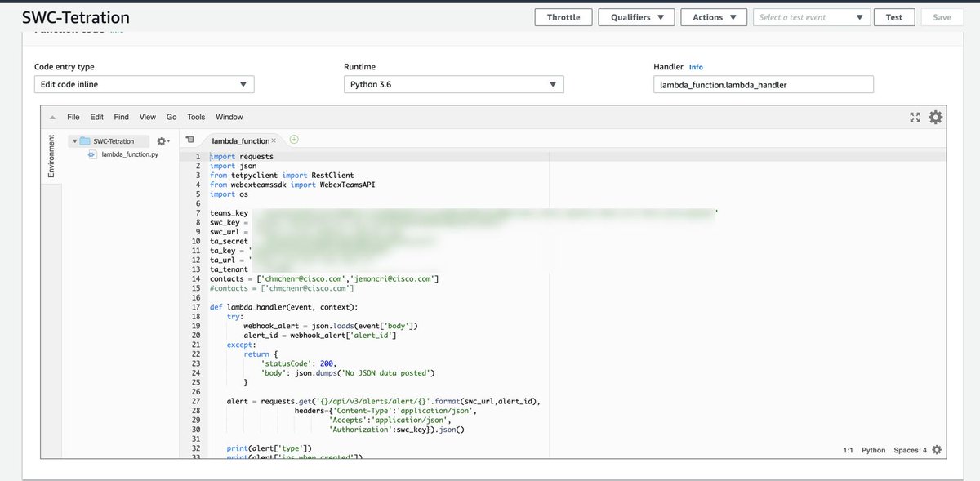
Task: Open editor preferences gear icon
Action: click(x=935, y=118)
